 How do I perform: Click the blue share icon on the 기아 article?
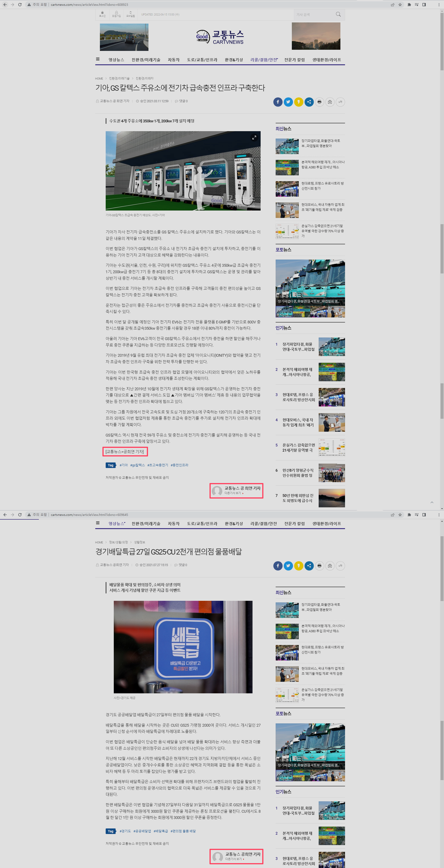[309, 102]
